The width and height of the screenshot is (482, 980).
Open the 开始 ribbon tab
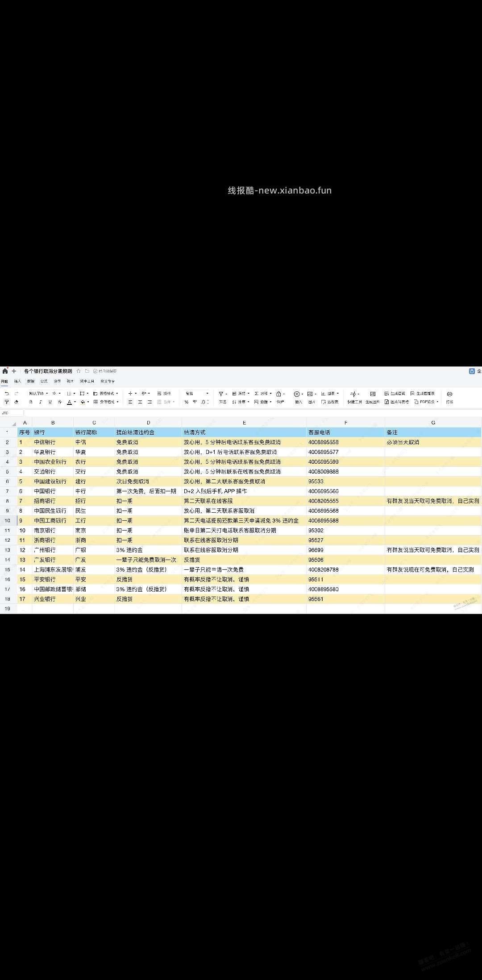click(x=4, y=382)
